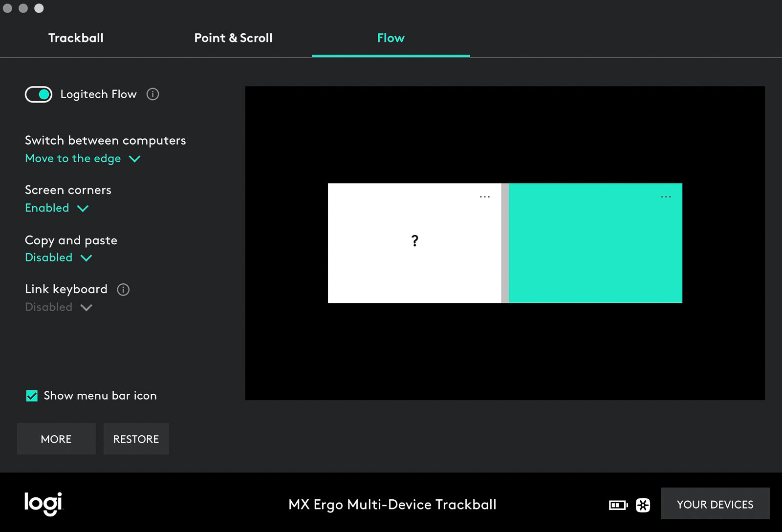Viewport: 782px width, 532px height.
Task: Click the Logitech Flow label
Action: pyautogui.click(x=98, y=94)
